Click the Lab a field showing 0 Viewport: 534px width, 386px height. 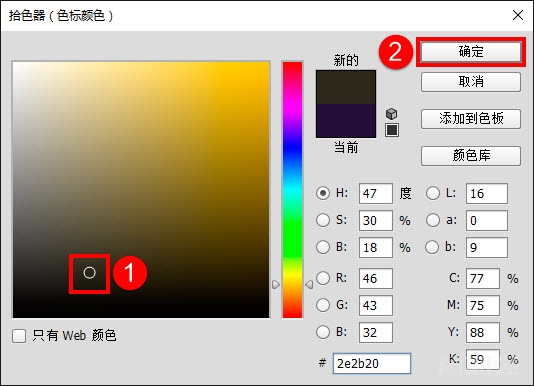[x=487, y=220]
